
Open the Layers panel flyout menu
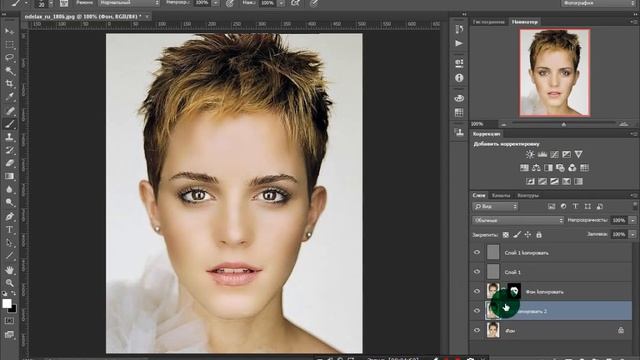point(634,196)
